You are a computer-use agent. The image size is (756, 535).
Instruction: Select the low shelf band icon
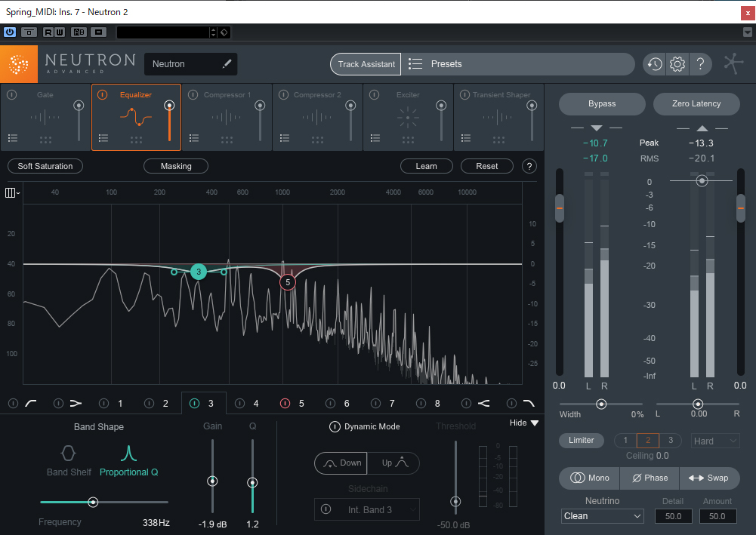pyautogui.click(x=76, y=403)
